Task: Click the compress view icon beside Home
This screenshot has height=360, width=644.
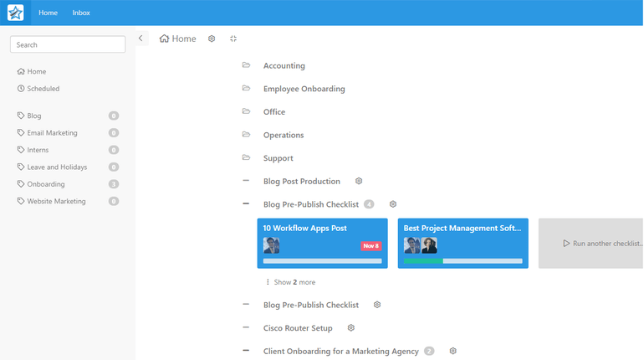Action: click(x=233, y=39)
